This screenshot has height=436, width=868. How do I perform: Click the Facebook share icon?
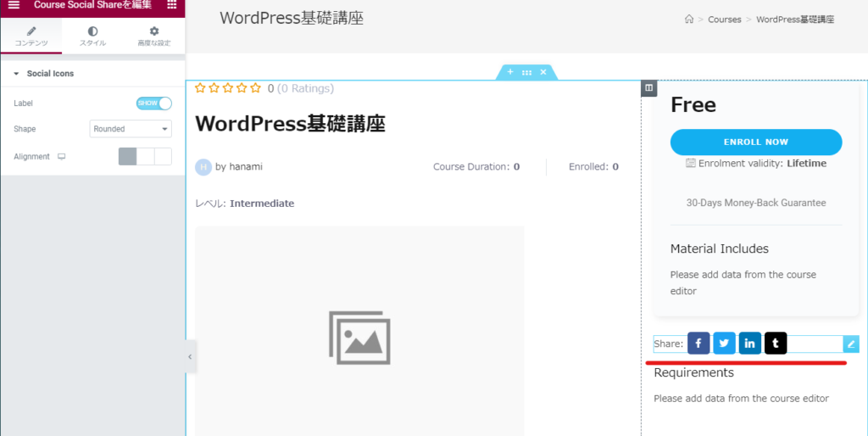click(698, 344)
